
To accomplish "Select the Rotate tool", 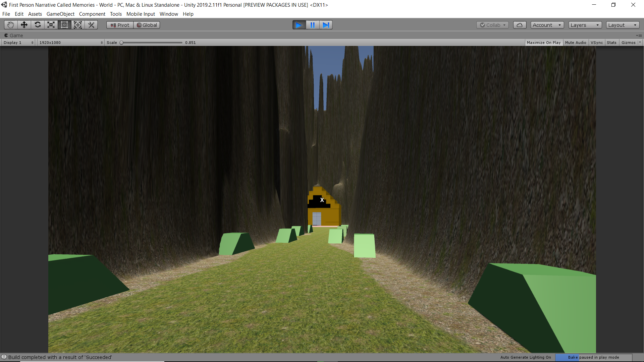I will tap(38, 25).
